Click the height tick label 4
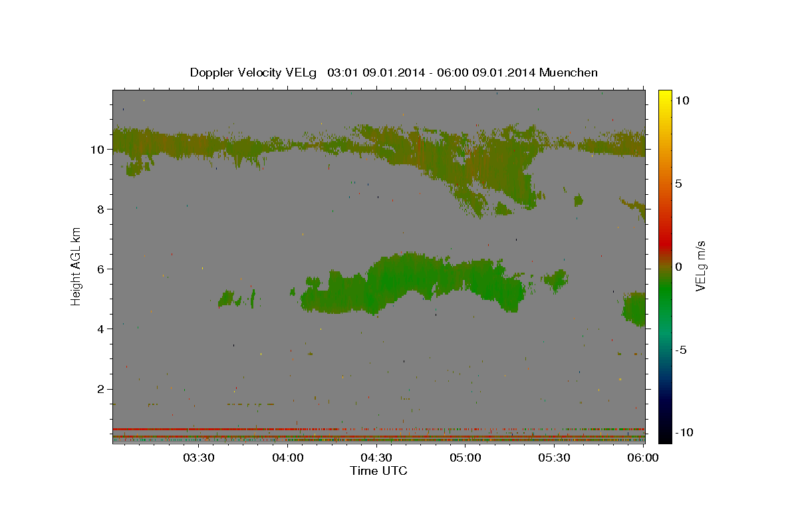Screen dimensions: 798x532 [102, 329]
